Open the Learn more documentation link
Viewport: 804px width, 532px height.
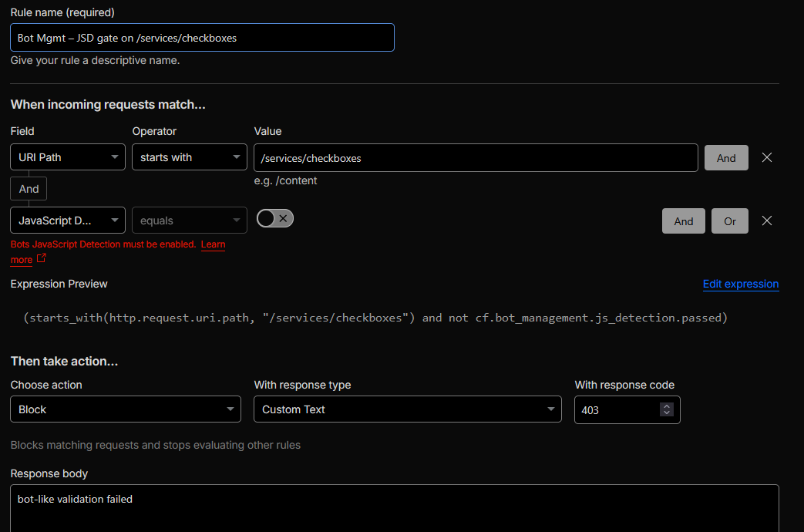point(213,244)
